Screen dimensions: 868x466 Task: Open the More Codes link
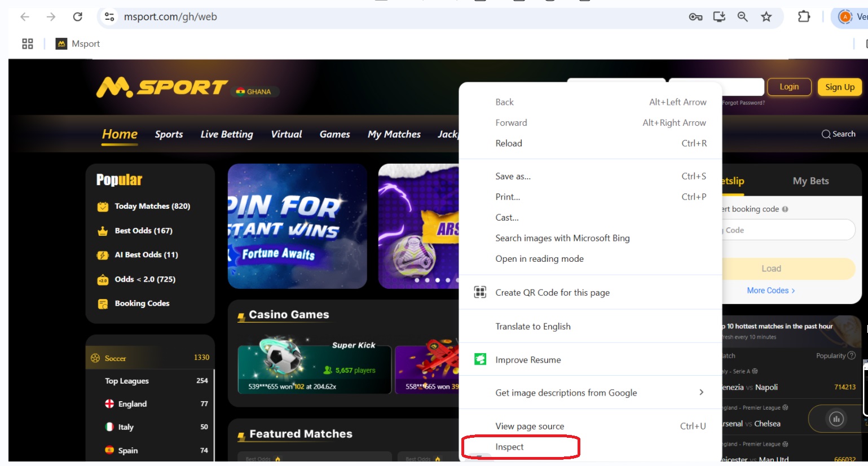770,291
